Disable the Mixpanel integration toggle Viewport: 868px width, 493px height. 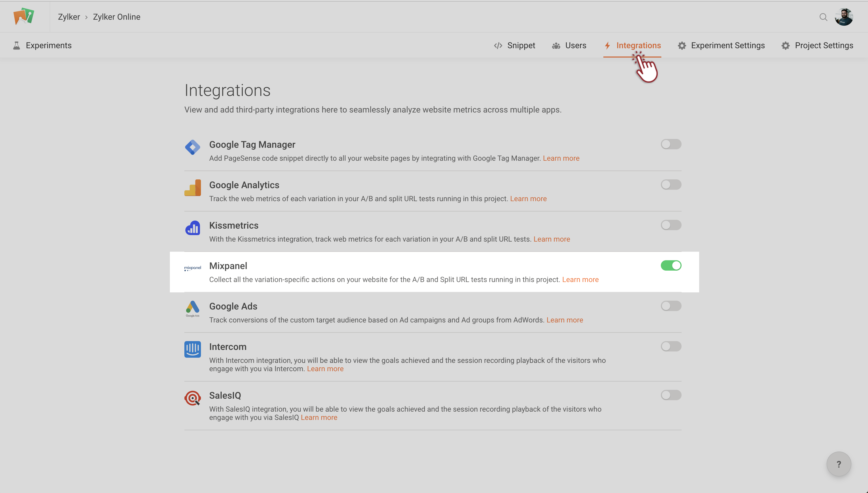[671, 265]
